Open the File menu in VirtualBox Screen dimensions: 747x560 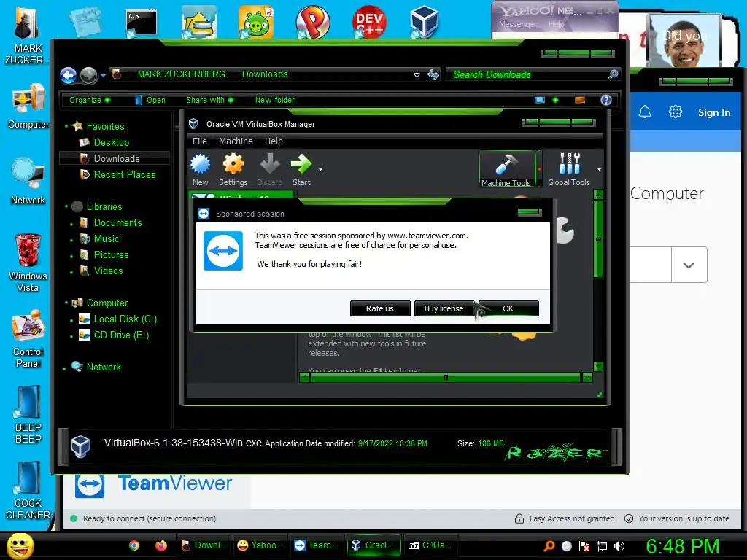click(x=200, y=141)
